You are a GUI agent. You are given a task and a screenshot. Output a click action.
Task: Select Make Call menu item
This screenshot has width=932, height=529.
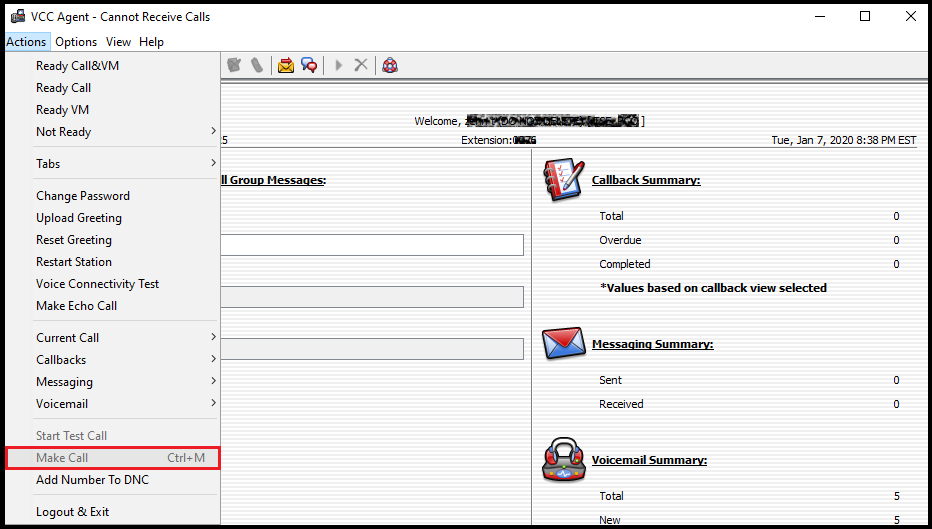113,458
